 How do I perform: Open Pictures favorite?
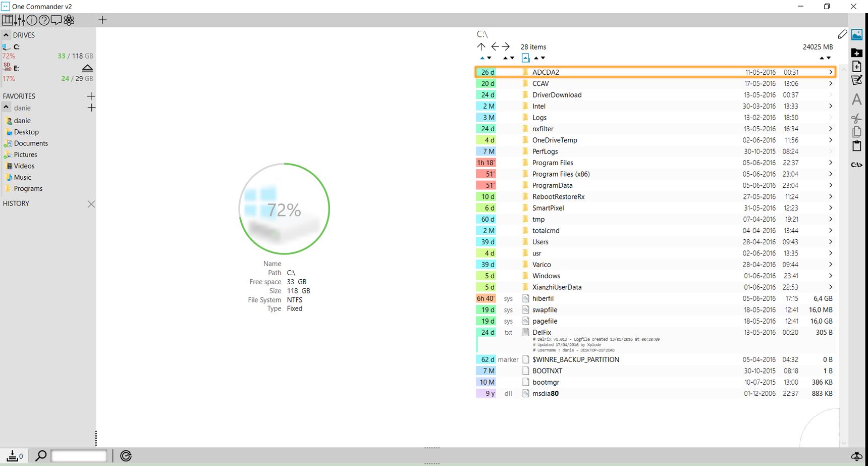pyautogui.click(x=25, y=154)
